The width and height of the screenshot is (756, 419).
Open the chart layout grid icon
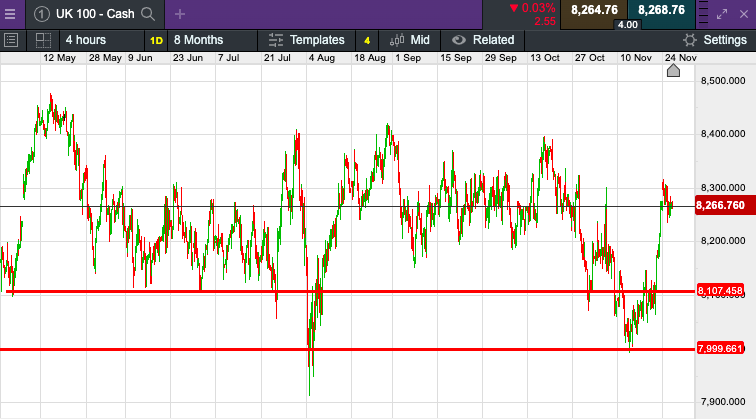43,40
